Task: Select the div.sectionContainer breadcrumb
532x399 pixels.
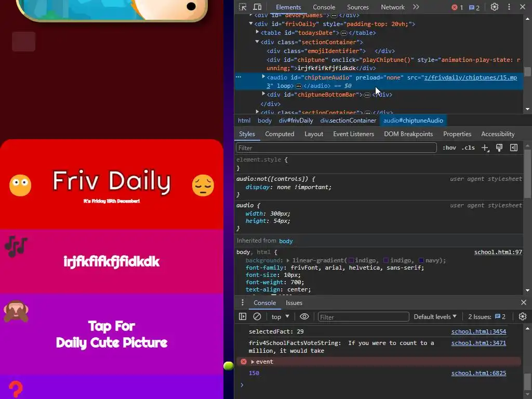Action: pos(348,121)
